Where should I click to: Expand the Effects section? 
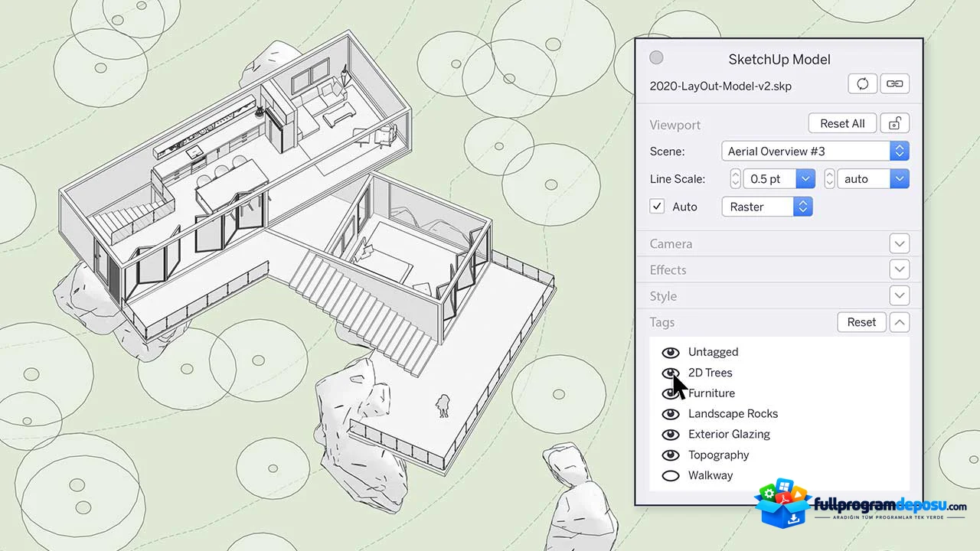(x=900, y=269)
